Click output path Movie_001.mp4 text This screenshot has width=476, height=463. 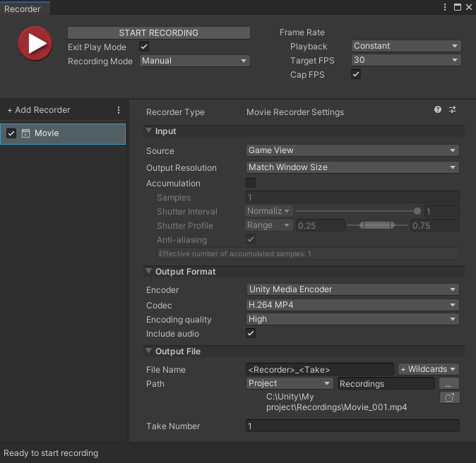tap(336, 402)
